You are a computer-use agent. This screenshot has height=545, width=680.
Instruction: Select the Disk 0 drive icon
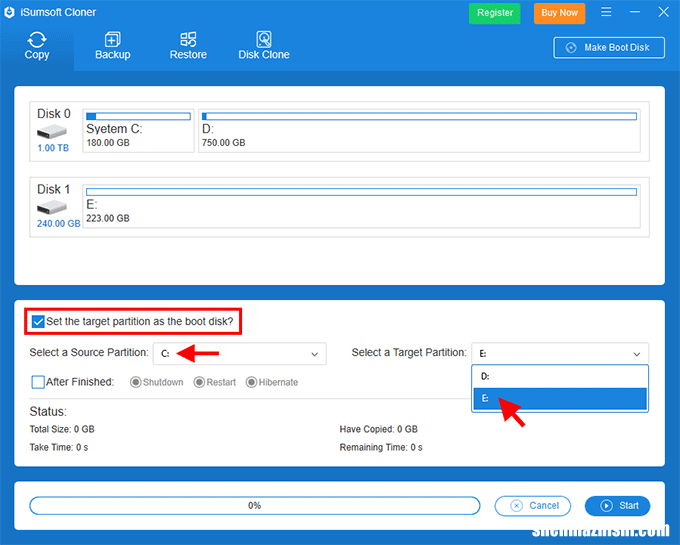tap(52, 131)
